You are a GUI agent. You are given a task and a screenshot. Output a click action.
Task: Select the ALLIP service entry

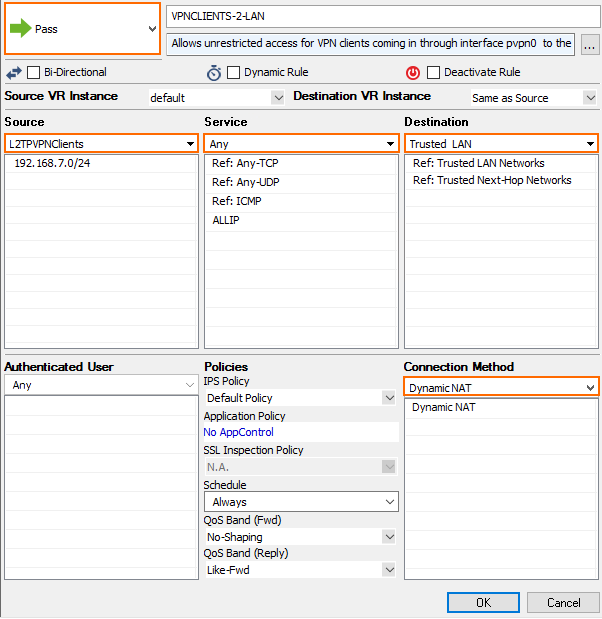tap(301, 220)
